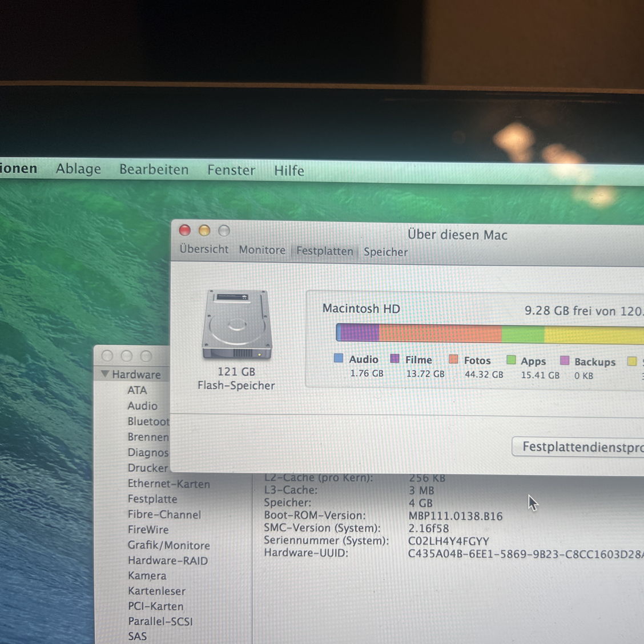Switch to the Übersicht tab

point(204,249)
